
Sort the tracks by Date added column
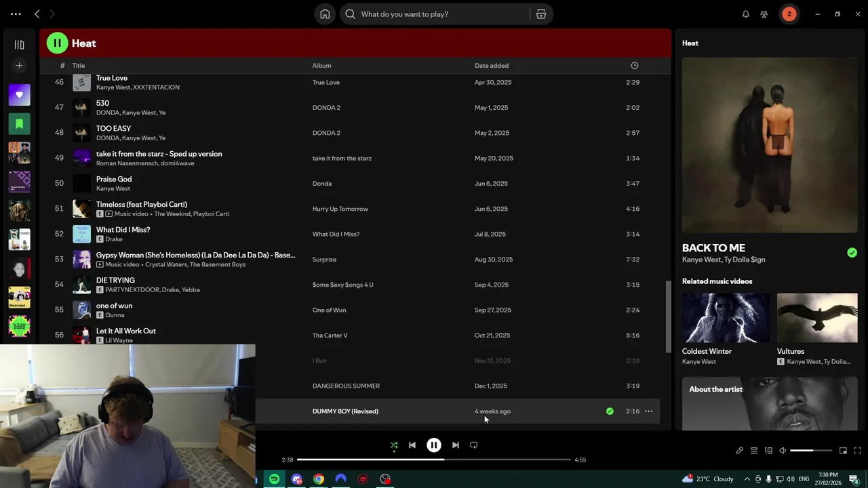point(492,66)
